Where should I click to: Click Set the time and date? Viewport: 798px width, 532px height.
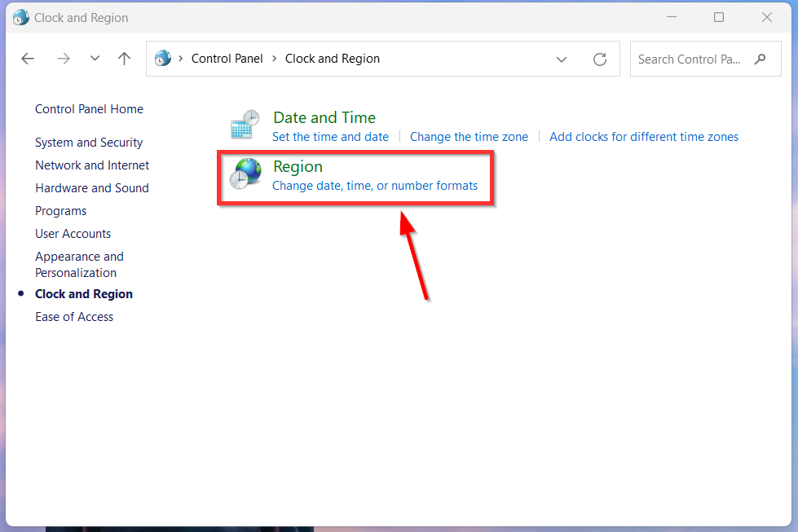(x=330, y=137)
